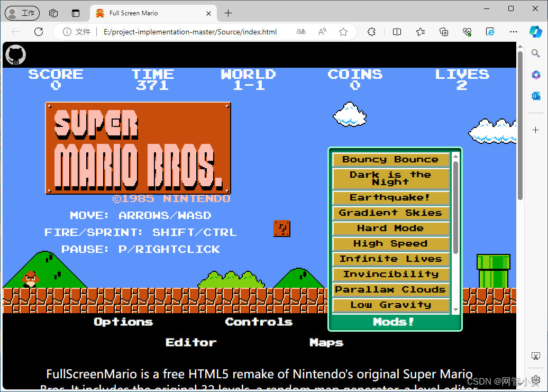Open the Maps menu
548x392 pixels.
[x=326, y=342]
